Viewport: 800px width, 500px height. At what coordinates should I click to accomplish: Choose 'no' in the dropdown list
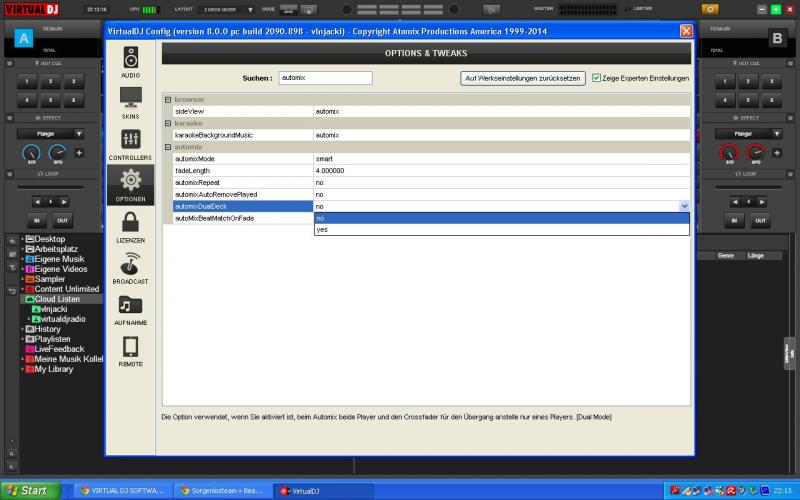tap(502, 218)
